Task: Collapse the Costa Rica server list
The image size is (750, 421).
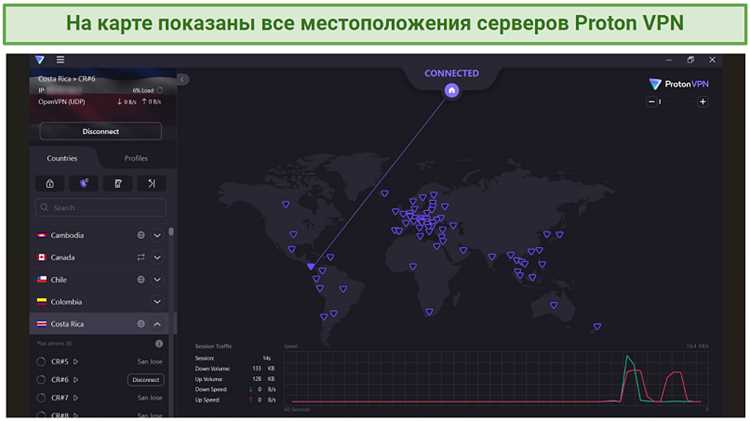Action: point(157,324)
